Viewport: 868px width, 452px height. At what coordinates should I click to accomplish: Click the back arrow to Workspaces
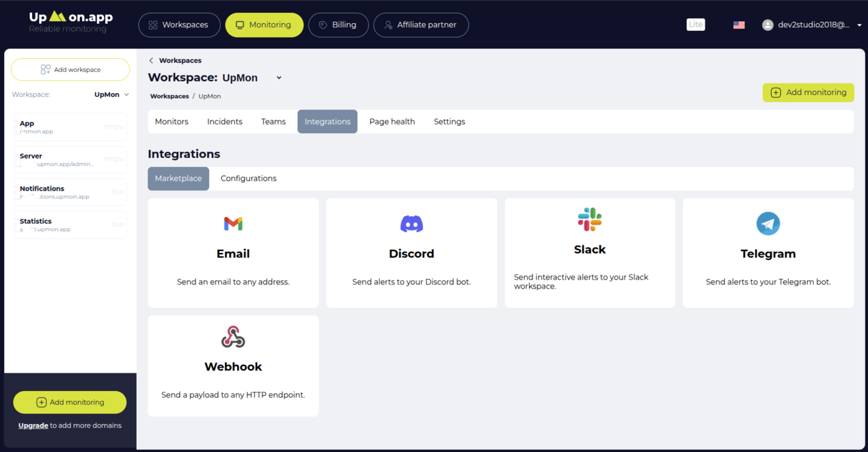151,61
